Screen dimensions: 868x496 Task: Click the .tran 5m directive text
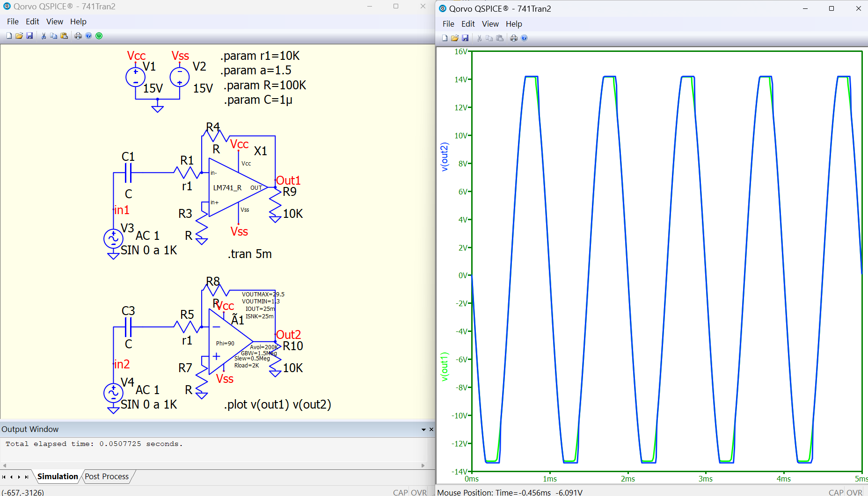click(250, 254)
